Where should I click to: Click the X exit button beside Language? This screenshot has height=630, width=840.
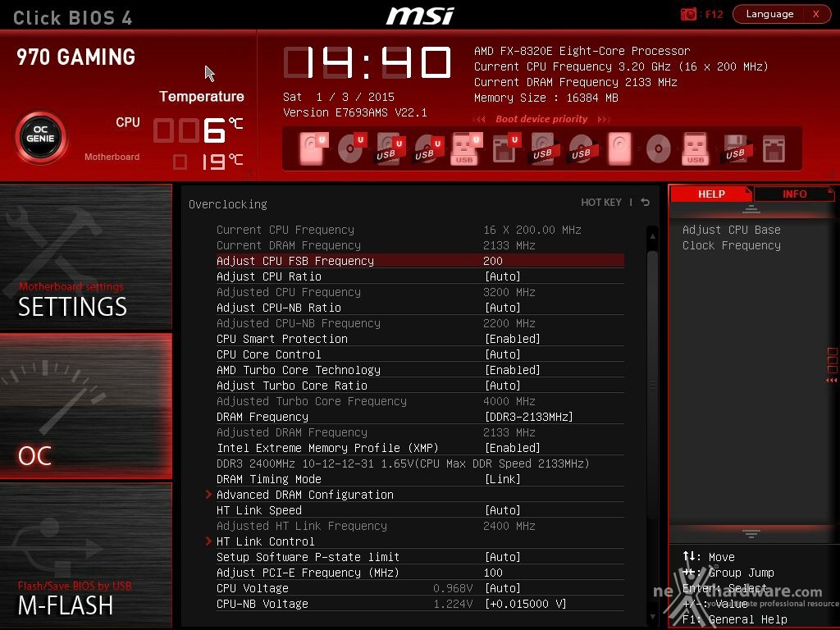coord(816,14)
